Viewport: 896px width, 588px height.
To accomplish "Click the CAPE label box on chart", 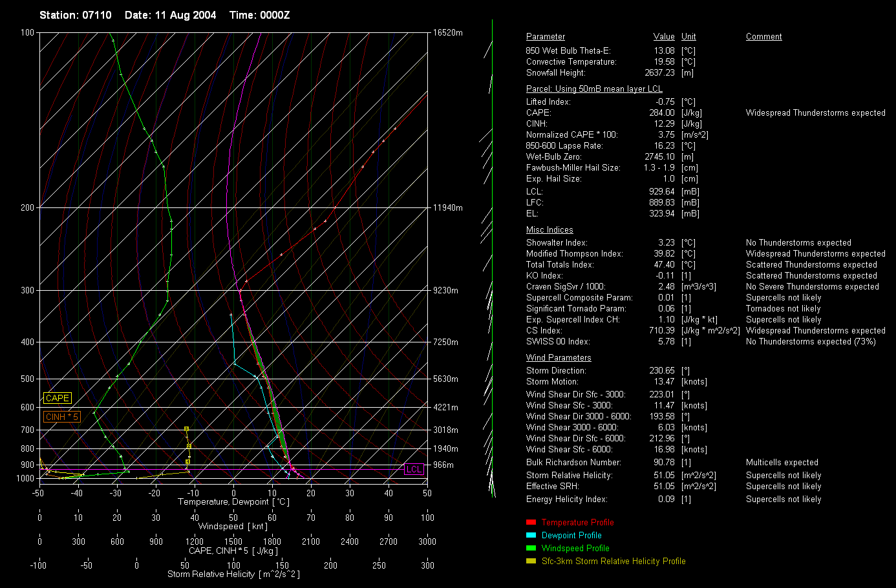I will coord(57,399).
